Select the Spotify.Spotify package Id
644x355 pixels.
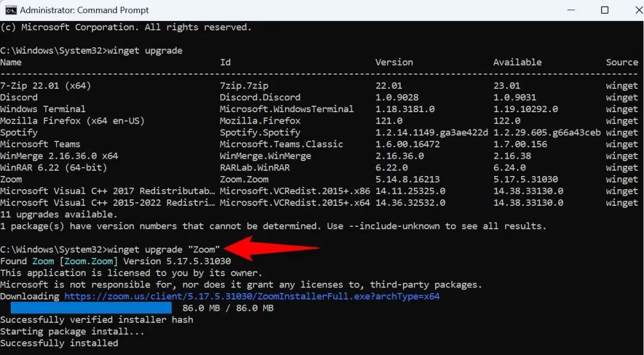coord(260,132)
